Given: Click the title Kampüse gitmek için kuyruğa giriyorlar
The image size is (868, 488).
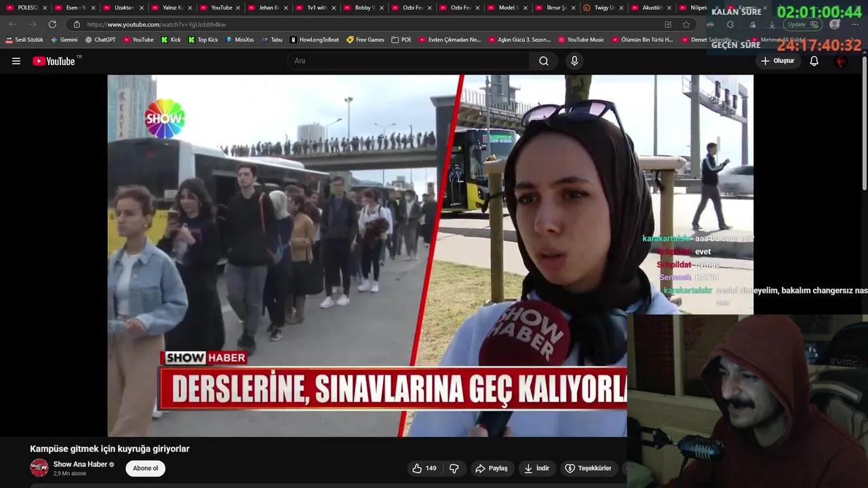Looking at the screenshot, I should coord(110,449).
